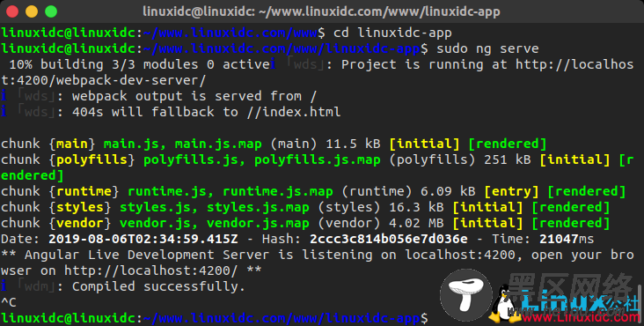
Task: Click the '16.3 kB' styles chunk size
Action: coord(416,207)
